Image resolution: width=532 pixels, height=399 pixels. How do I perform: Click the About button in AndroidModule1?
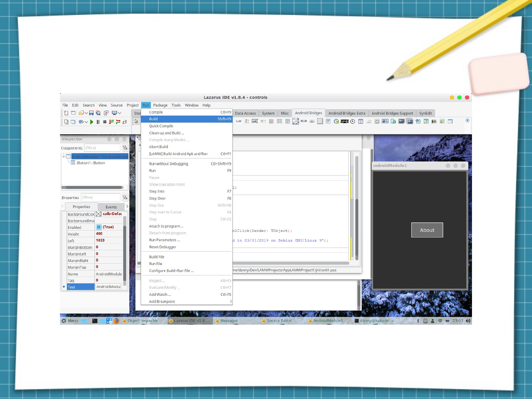(427, 230)
